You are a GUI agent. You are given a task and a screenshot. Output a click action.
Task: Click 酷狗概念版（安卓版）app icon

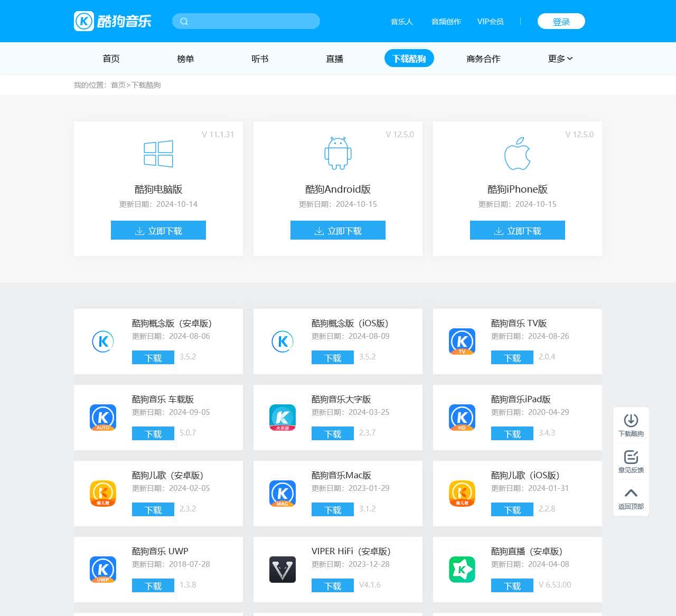pos(103,342)
